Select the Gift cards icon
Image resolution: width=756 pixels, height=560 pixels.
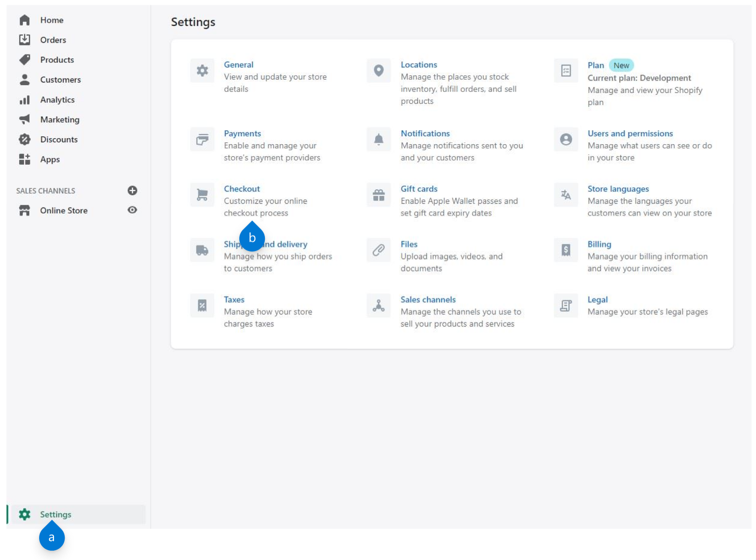point(379,195)
